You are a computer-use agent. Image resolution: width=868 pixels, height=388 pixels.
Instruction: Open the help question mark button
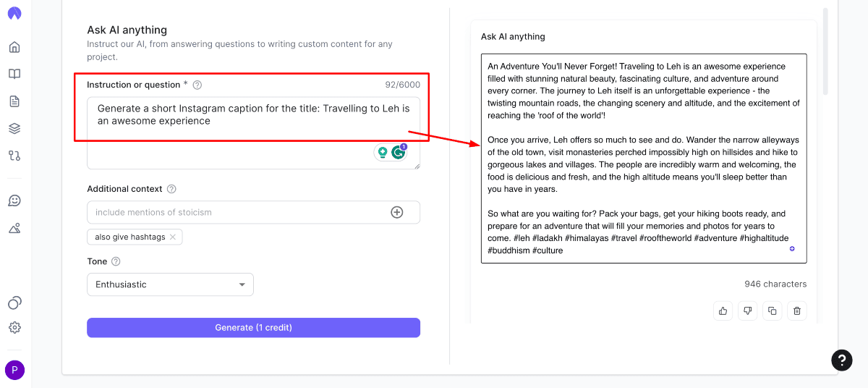click(x=841, y=360)
